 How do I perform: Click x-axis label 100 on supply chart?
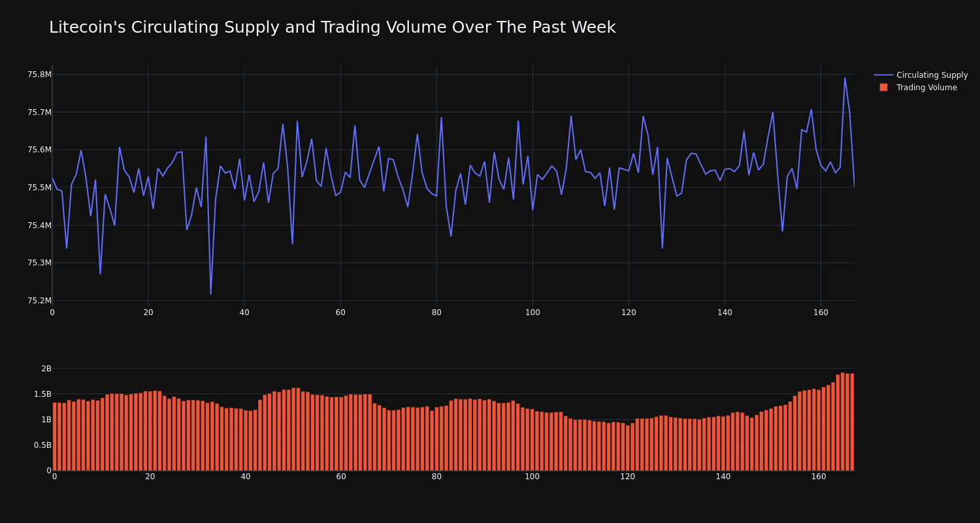pos(532,312)
